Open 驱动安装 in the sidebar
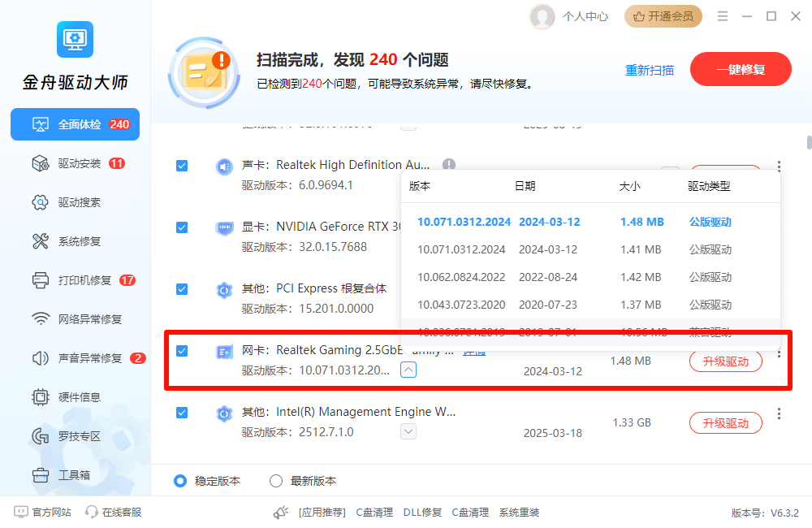The width and height of the screenshot is (812, 528). 75,164
